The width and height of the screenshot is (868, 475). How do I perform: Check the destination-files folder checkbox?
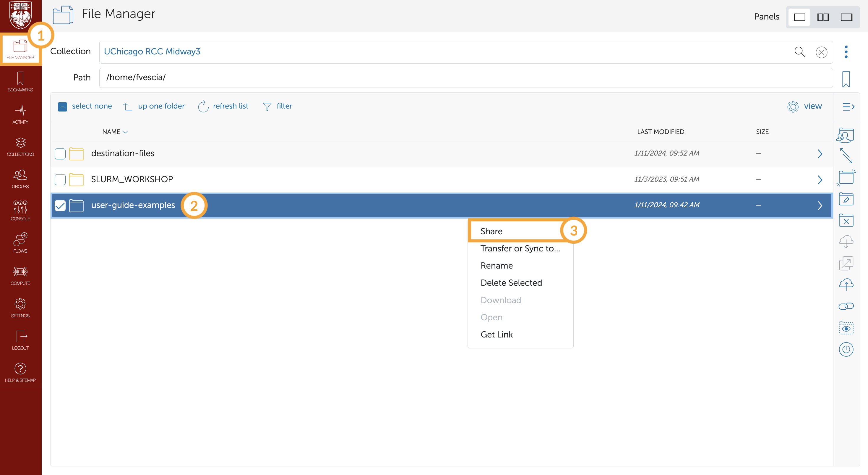pyautogui.click(x=60, y=154)
